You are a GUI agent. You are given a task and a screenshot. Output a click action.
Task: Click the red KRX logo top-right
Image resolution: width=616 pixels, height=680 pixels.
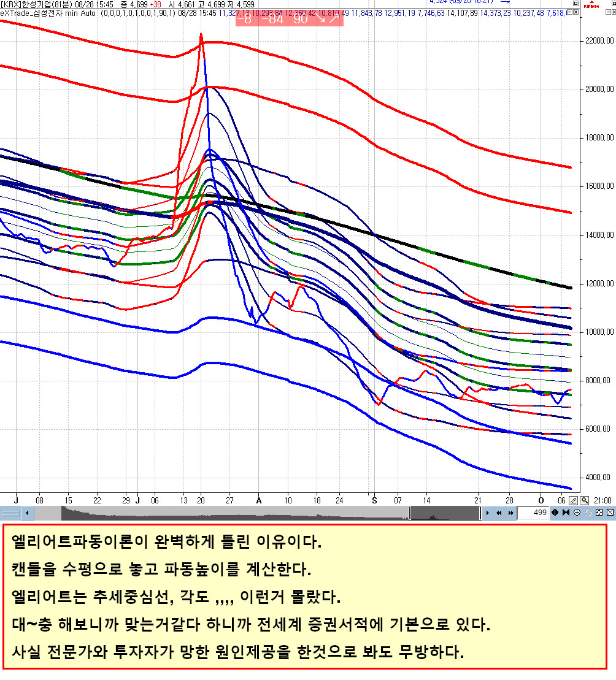coord(591,4)
